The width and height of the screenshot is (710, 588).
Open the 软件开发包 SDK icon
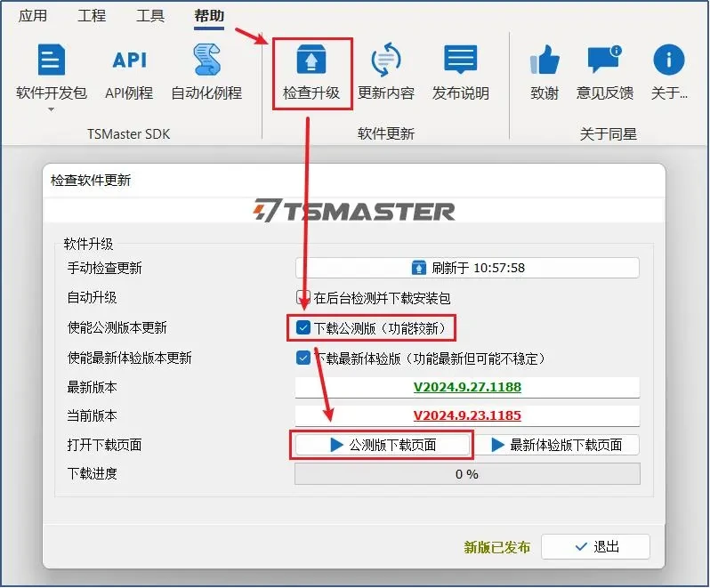coord(52,60)
